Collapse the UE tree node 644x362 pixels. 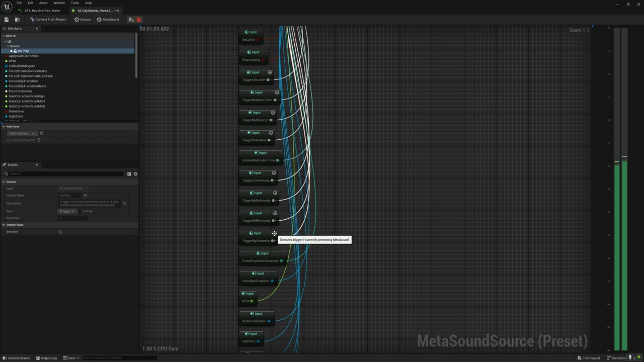click(5, 41)
